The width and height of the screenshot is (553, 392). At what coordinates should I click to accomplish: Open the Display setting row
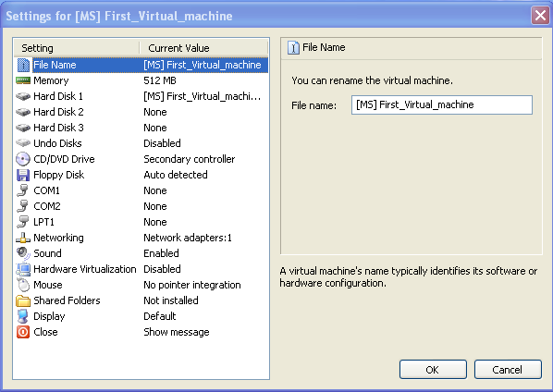141,316
